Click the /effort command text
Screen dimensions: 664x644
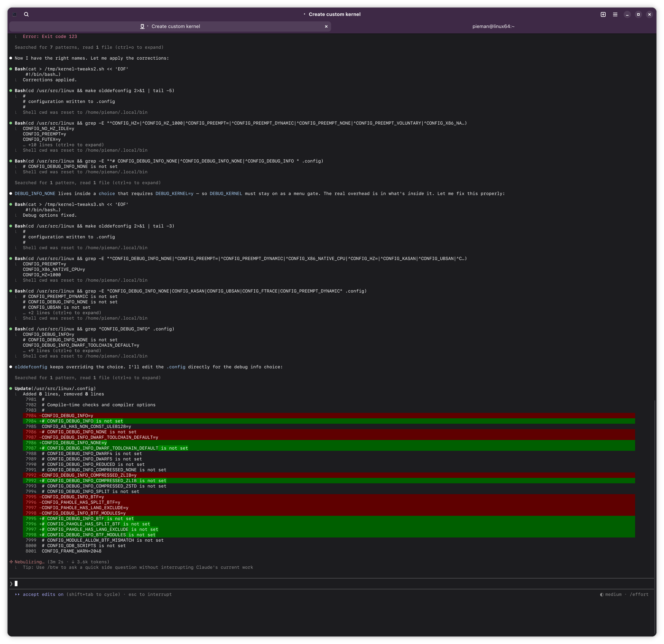point(639,595)
